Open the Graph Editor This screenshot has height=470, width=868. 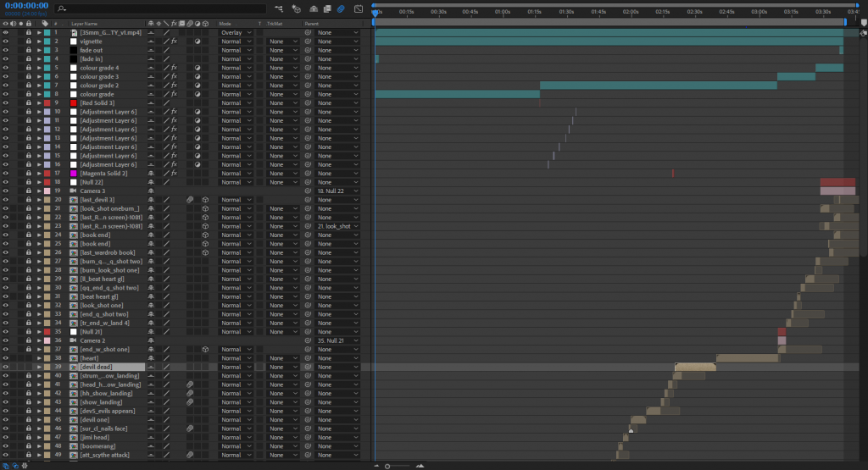pos(359,8)
